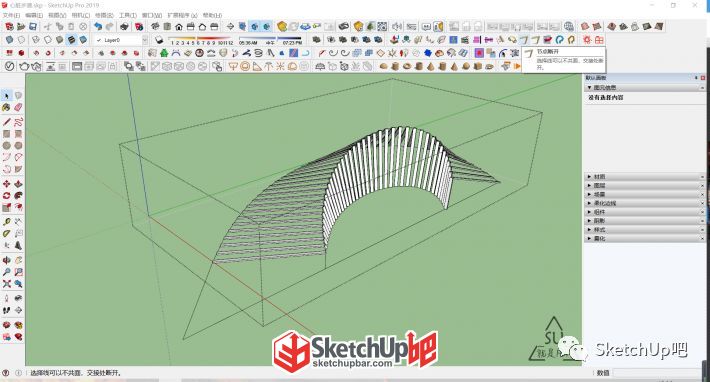Select the arrow Select tool
This screenshot has width=710, height=382.
coord(6,96)
